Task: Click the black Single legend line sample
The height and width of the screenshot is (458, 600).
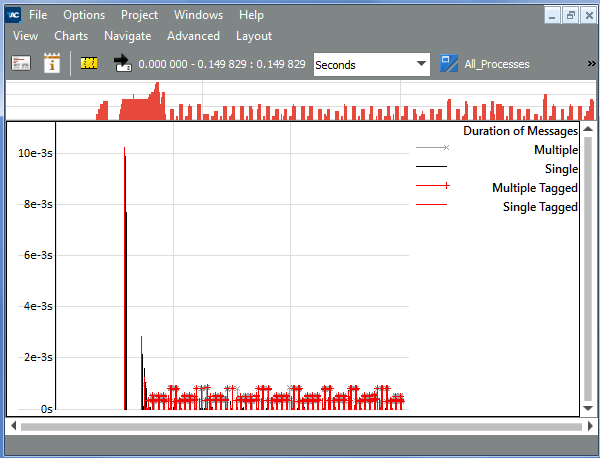Action: tap(432, 166)
